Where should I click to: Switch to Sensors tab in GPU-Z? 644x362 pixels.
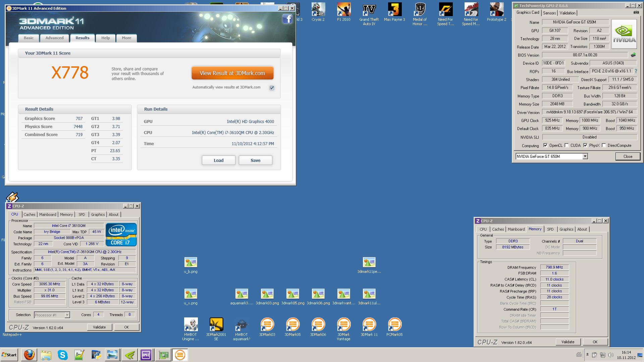[x=549, y=13]
